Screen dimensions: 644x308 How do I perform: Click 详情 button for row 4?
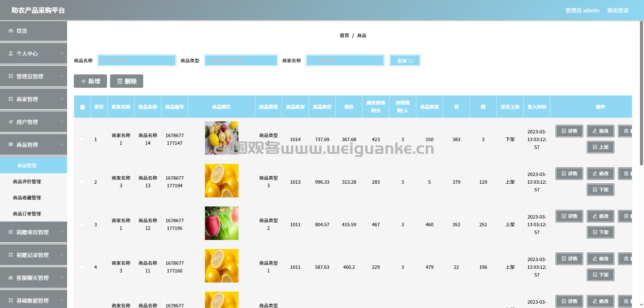coord(569,259)
